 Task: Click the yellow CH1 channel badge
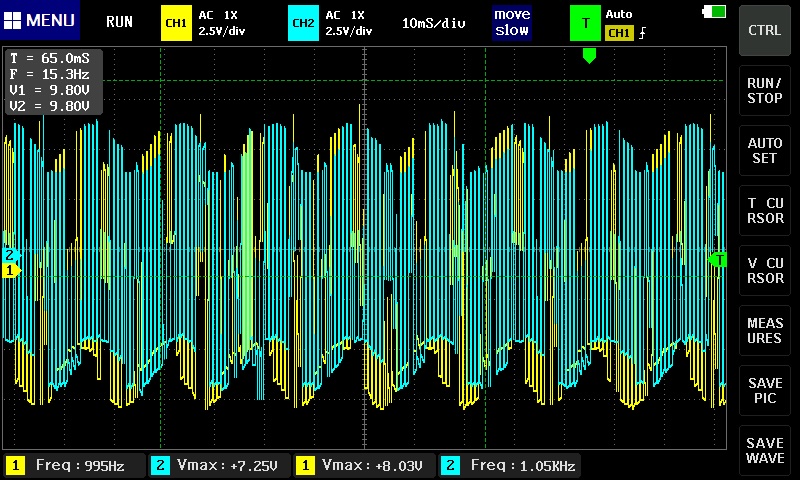click(x=176, y=22)
